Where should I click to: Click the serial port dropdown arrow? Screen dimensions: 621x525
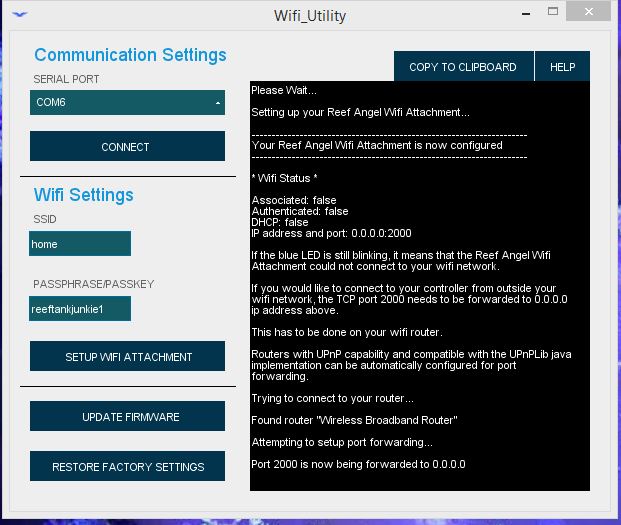click(217, 103)
